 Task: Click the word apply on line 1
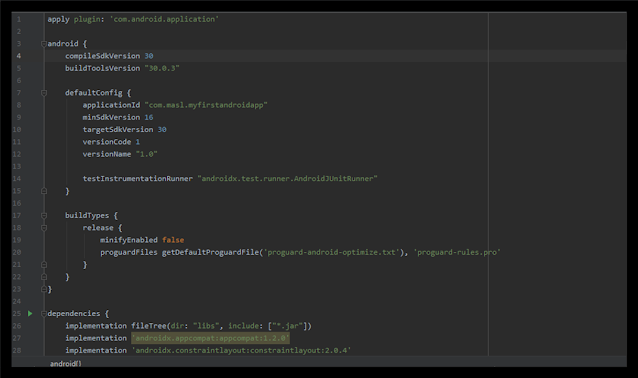59,19
